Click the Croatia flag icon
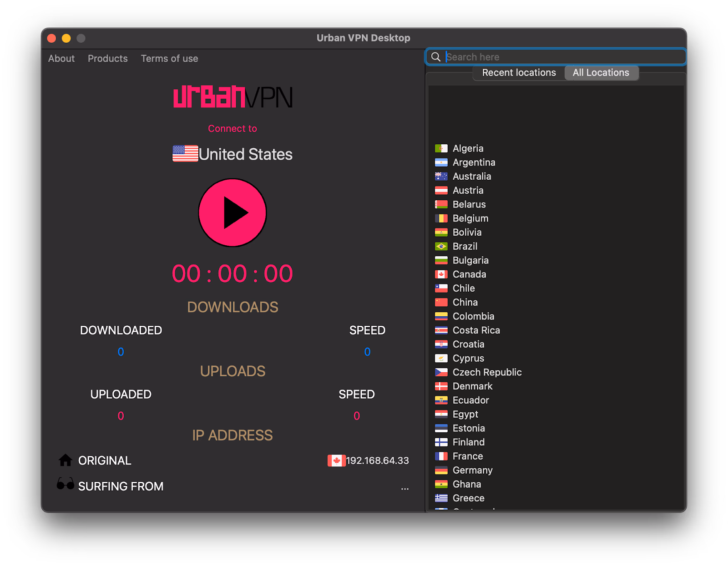 coord(441,344)
